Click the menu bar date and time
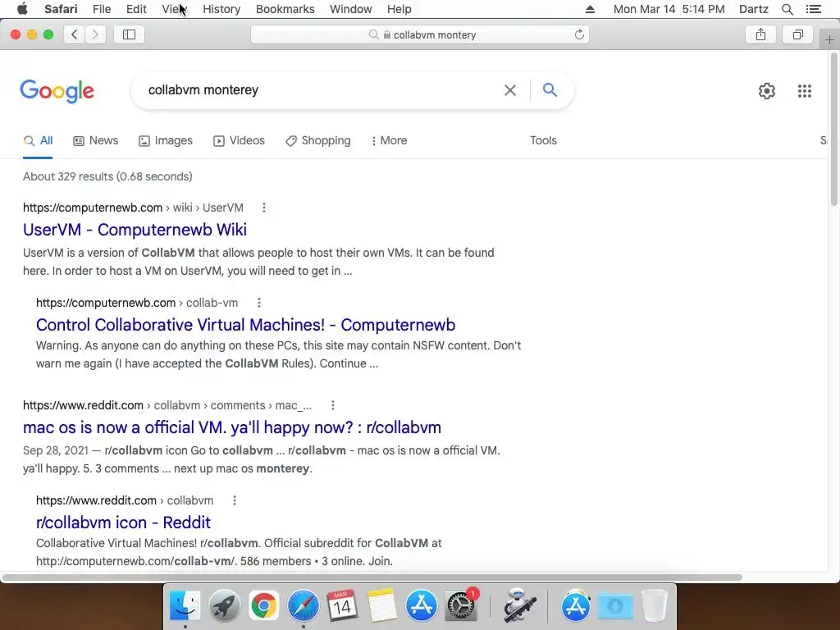 click(x=669, y=9)
